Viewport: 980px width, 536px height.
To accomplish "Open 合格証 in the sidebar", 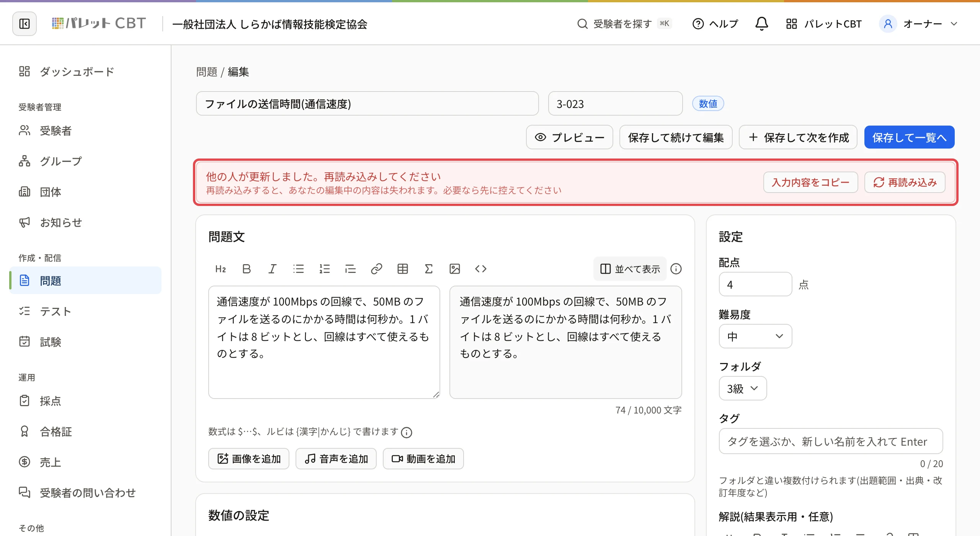I will pos(85,431).
